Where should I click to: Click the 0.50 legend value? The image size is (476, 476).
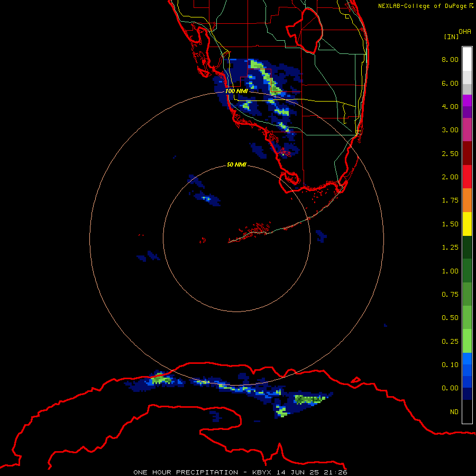click(x=450, y=318)
